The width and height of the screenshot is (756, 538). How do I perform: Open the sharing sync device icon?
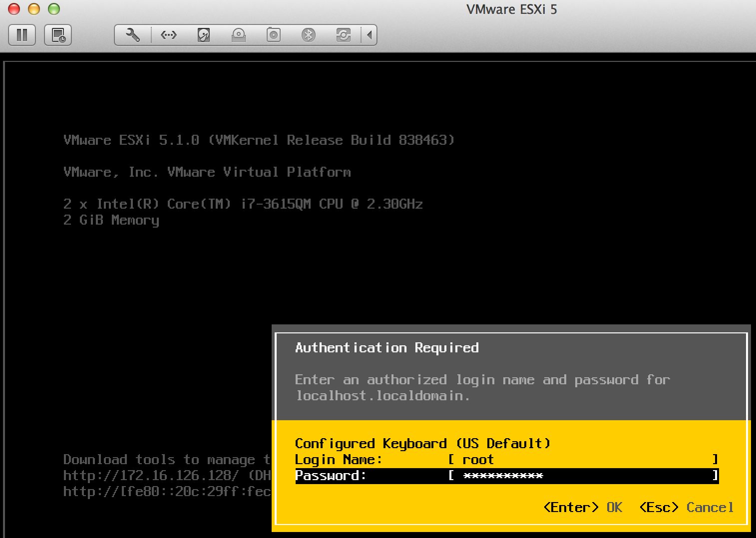click(344, 35)
